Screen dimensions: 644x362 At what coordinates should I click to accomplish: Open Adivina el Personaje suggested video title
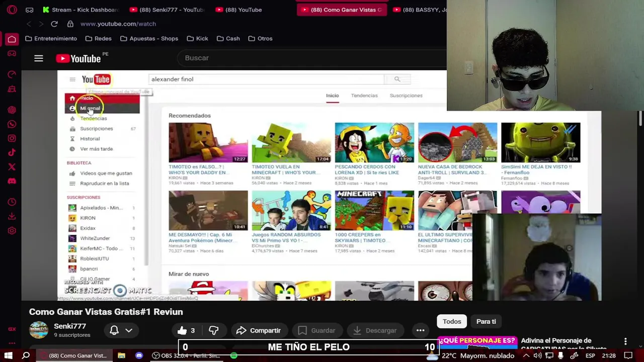click(563, 344)
